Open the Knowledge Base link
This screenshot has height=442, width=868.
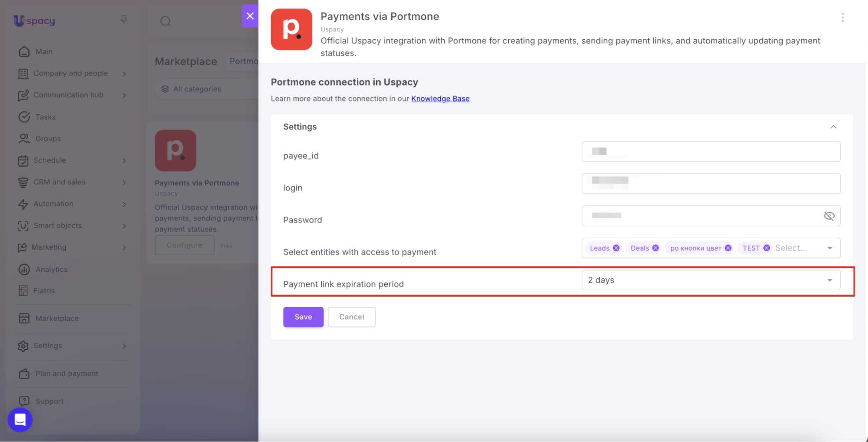click(x=440, y=98)
